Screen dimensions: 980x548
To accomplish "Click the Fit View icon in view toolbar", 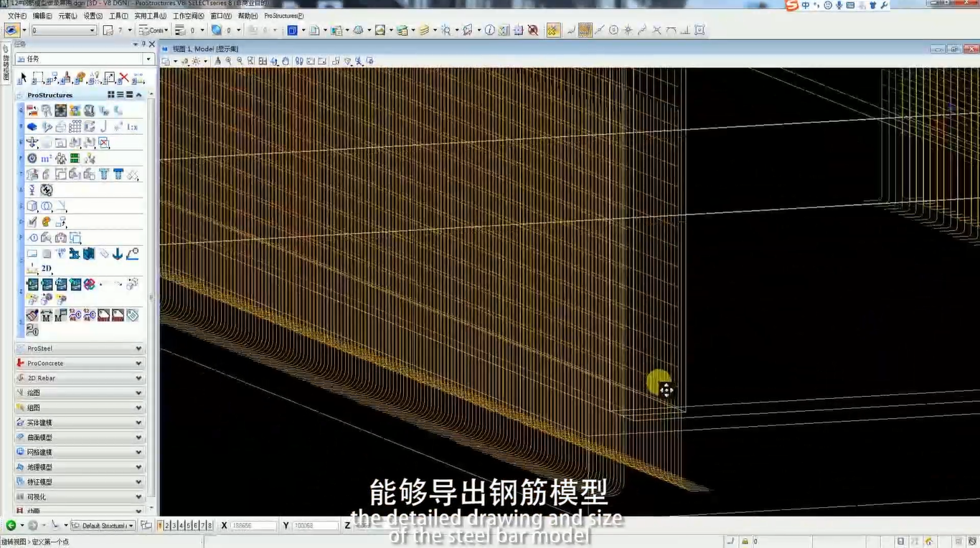I will tap(263, 62).
